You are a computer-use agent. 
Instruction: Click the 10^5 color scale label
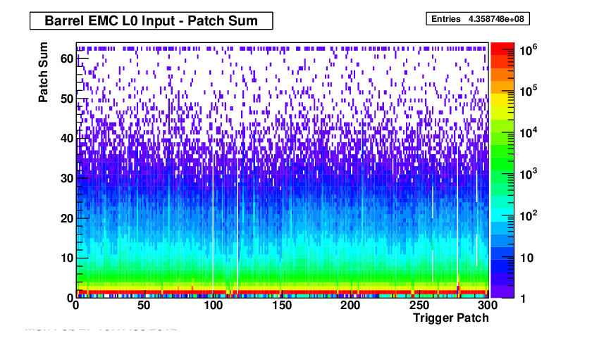coord(529,92)
